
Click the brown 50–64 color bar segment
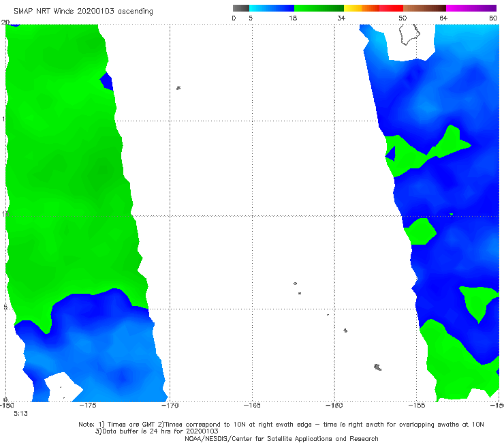pos(424,8)
